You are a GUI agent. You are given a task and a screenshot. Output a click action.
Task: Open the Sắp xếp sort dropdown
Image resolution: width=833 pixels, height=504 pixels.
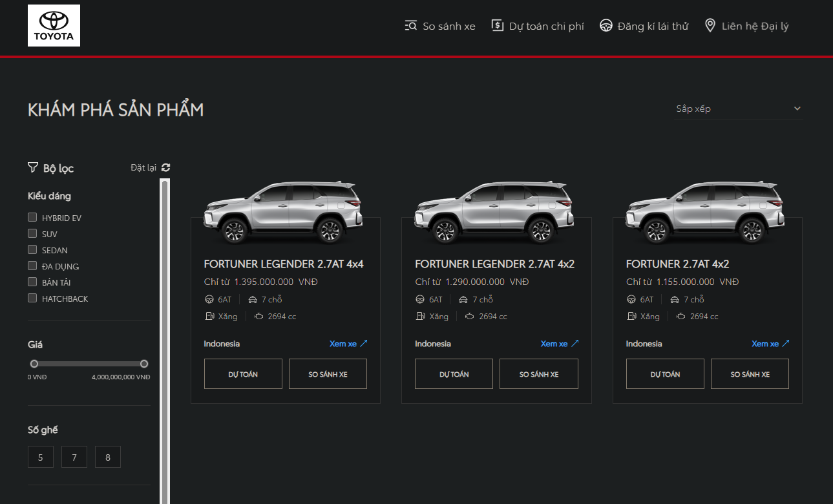[738, 109]
